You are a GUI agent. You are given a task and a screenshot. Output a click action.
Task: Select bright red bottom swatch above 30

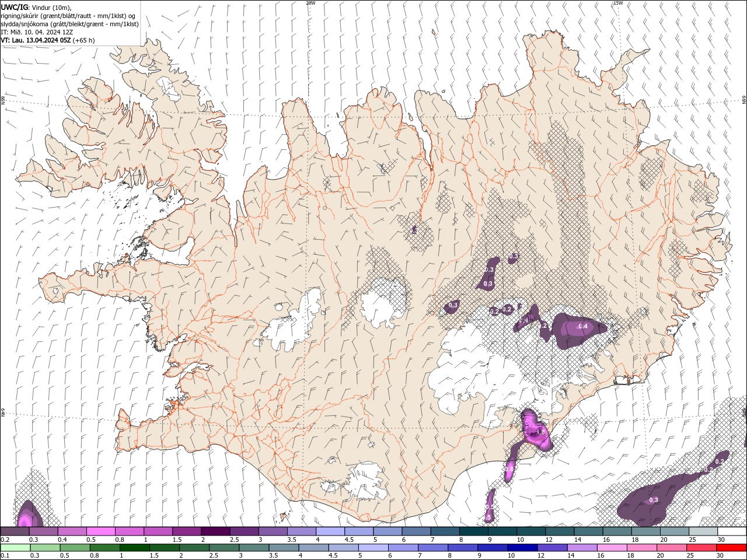(731, 547)
